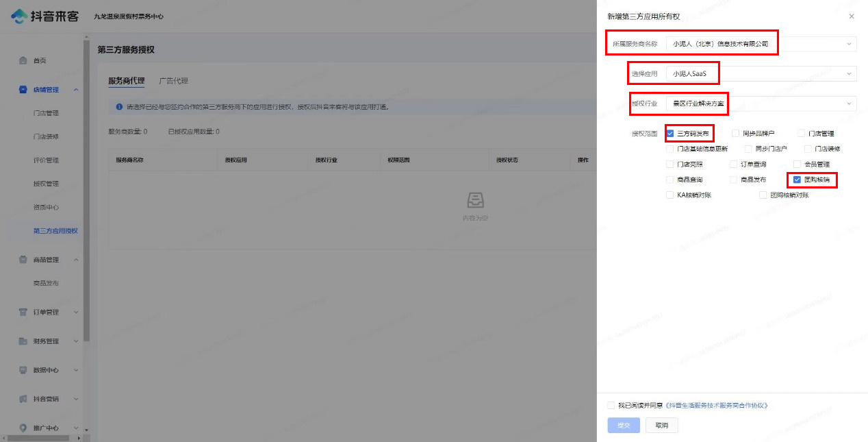Click the 首页 home icon in sidebar
The width and height of the screenshot is (868, 442).
[23, 60]
